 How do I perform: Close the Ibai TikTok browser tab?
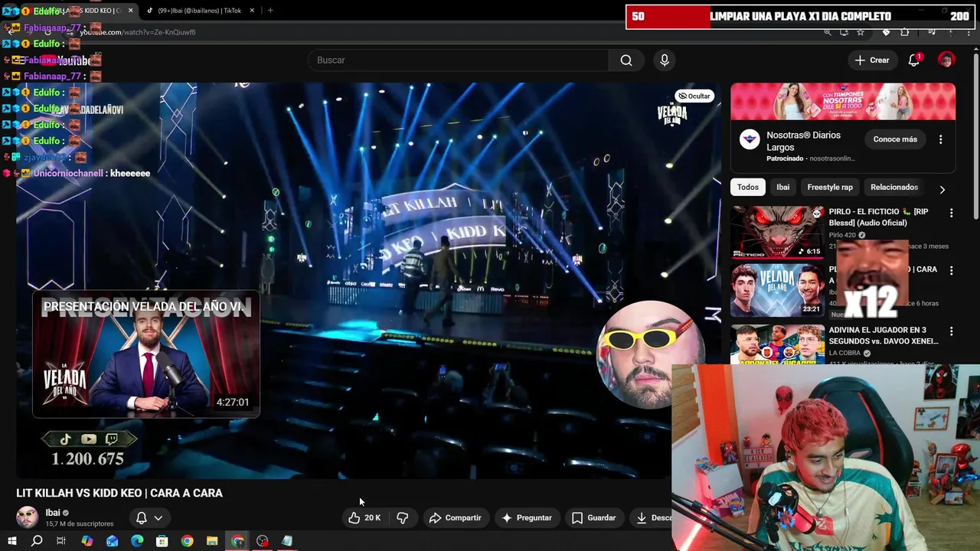[x=252, y=11]
